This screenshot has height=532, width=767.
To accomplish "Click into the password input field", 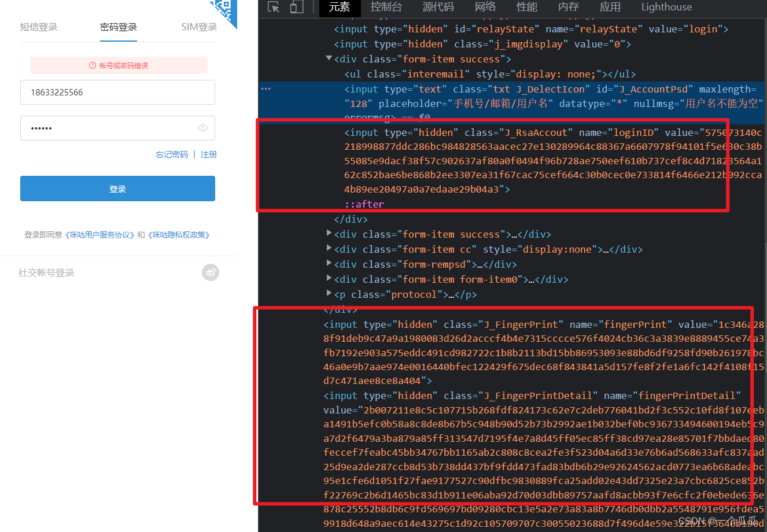I will point(117,128).
